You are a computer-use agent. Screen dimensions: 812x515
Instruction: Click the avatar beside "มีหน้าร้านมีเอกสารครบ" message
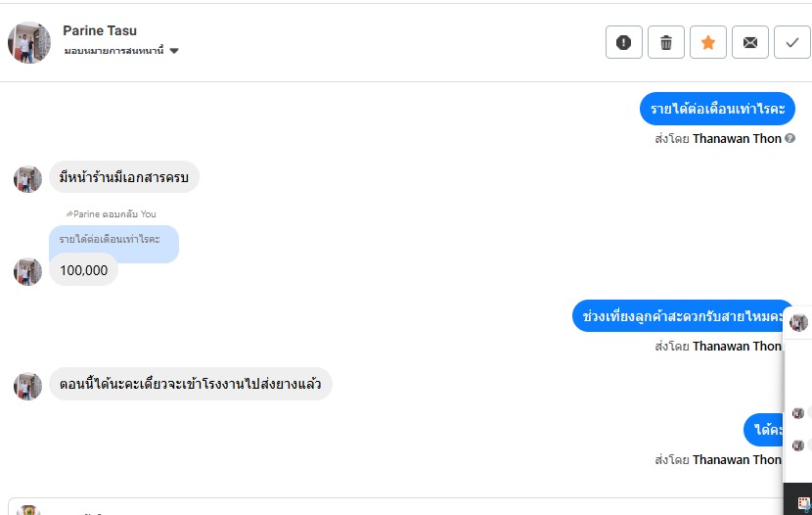tap(27, 178)
